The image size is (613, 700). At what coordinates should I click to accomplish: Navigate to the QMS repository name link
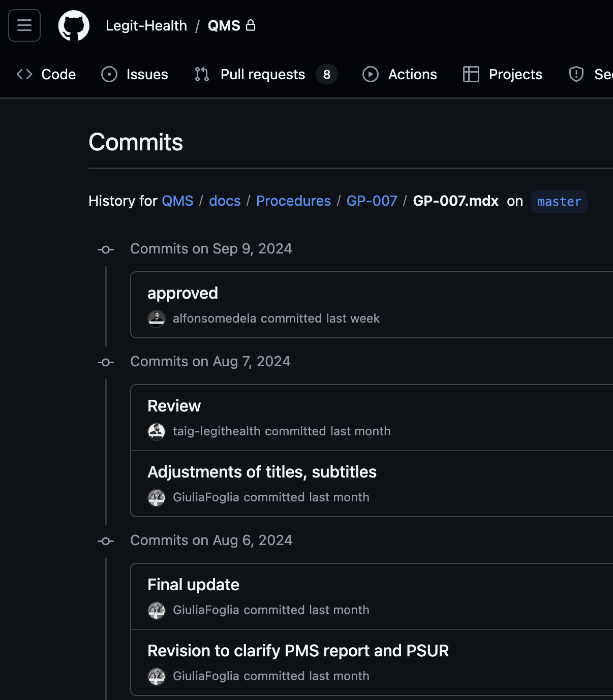pos(224,26)
